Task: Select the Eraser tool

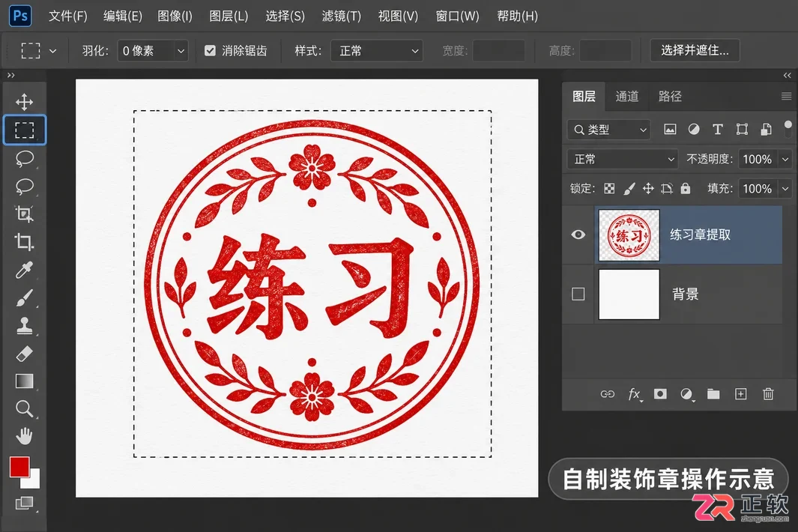Action: point(25,354)
